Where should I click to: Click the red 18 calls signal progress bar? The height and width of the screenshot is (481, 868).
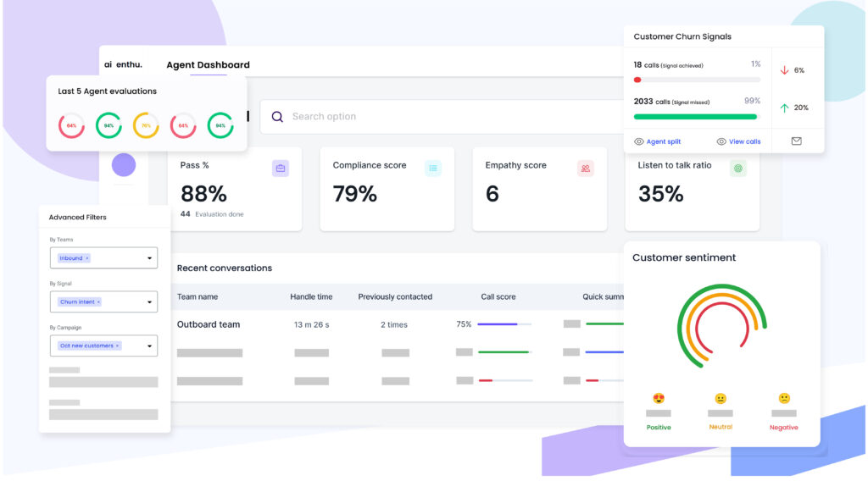pos(697,80)
